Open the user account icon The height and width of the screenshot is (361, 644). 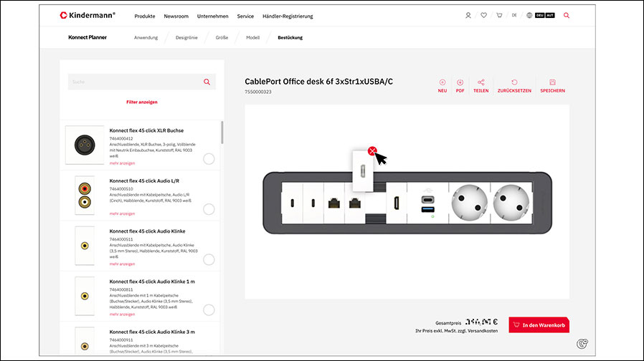coord(468,16)
